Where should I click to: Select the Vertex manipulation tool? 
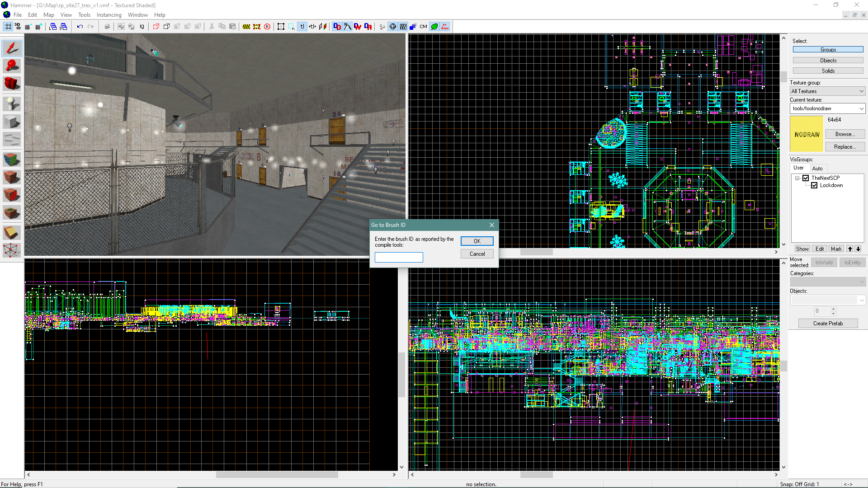[12, 250]
